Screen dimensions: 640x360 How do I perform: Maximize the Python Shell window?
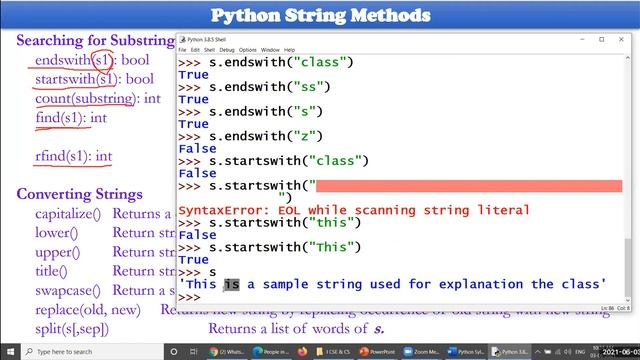tap(602, 40)
